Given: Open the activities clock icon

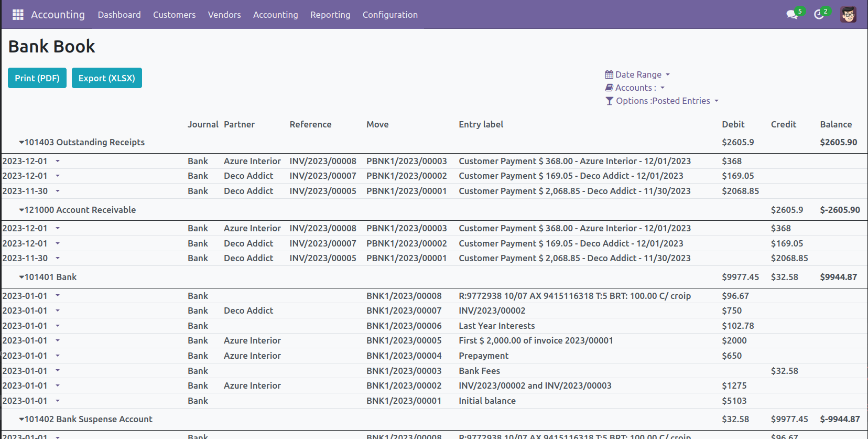Looking at the screenshot, I should point(819,15).
